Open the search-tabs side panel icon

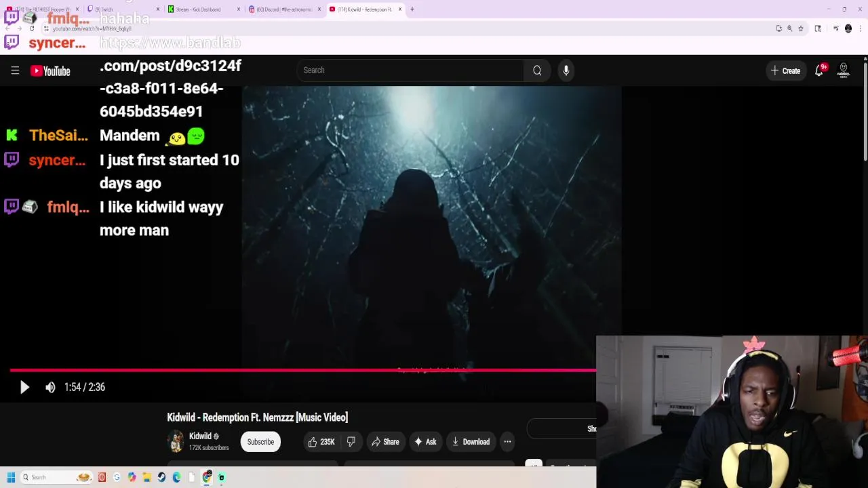(x=818, y=28)
